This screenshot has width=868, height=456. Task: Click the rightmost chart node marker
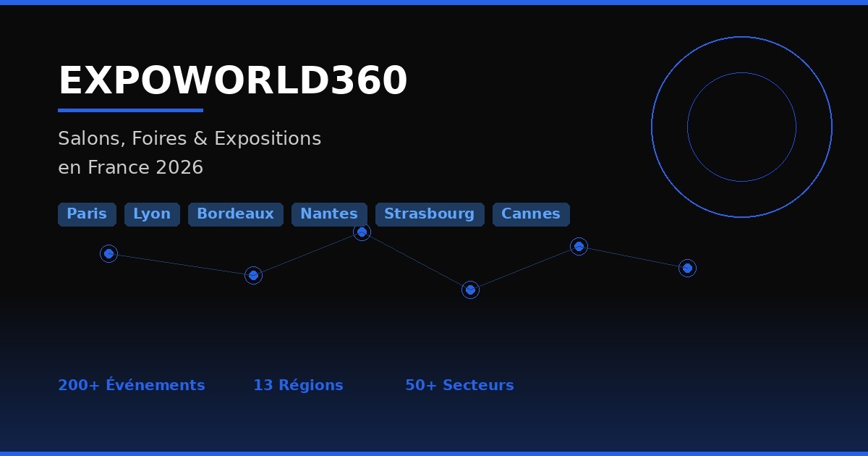pos(687,268)
